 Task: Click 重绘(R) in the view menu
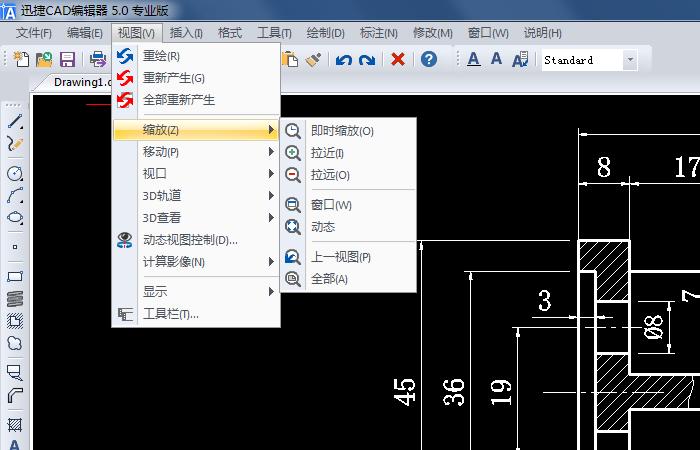(x=161, y=56)
